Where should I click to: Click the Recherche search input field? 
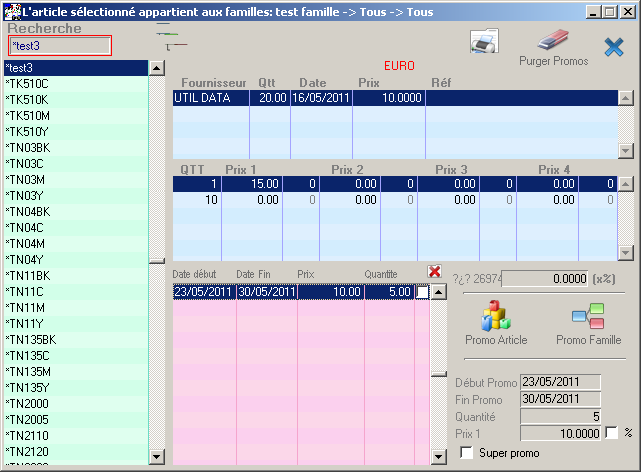point(60,46)
